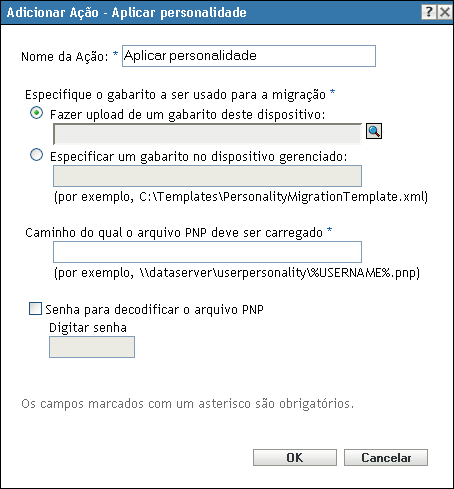Open help via the question mark icon
454x489 pixels.
coord(429,12)
